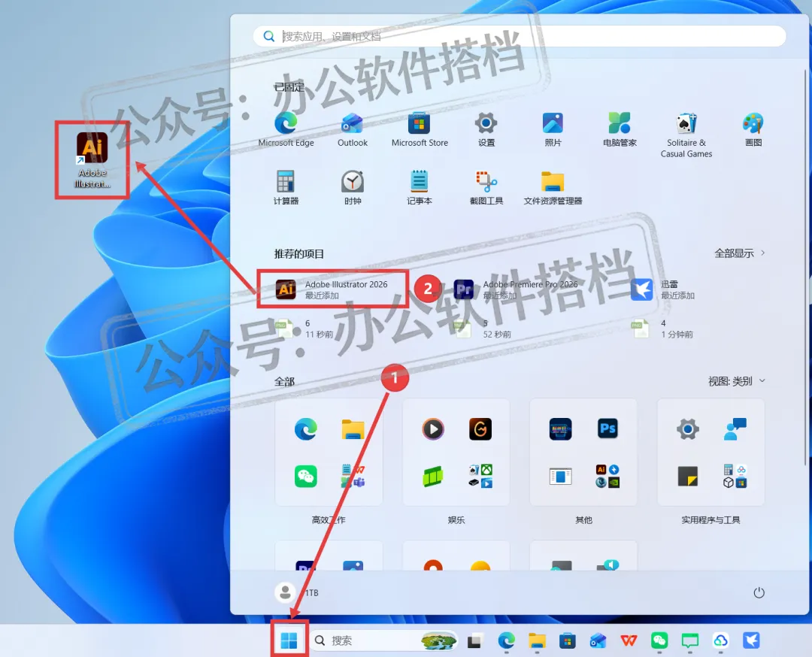Open Baidu Netdisk cloud icon on taskbar

coord(720,641)
